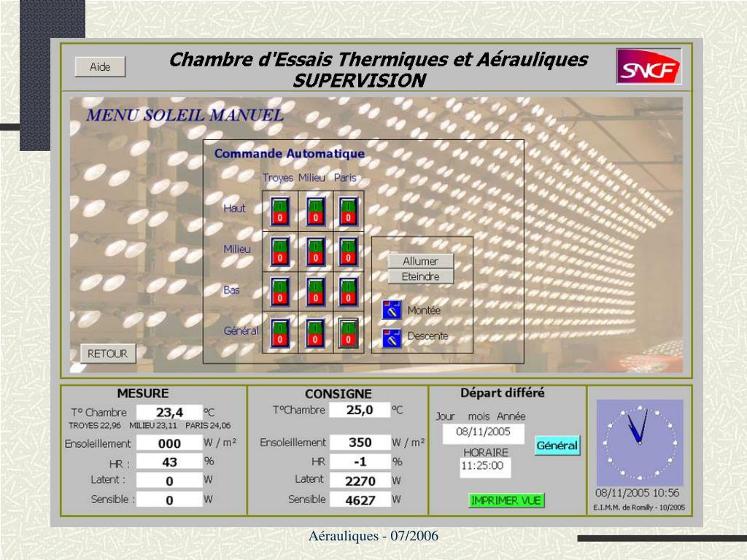747x560 pixels.
Task: Toggle the Bas Milieu lamp switch
Action: click(315, 292)
